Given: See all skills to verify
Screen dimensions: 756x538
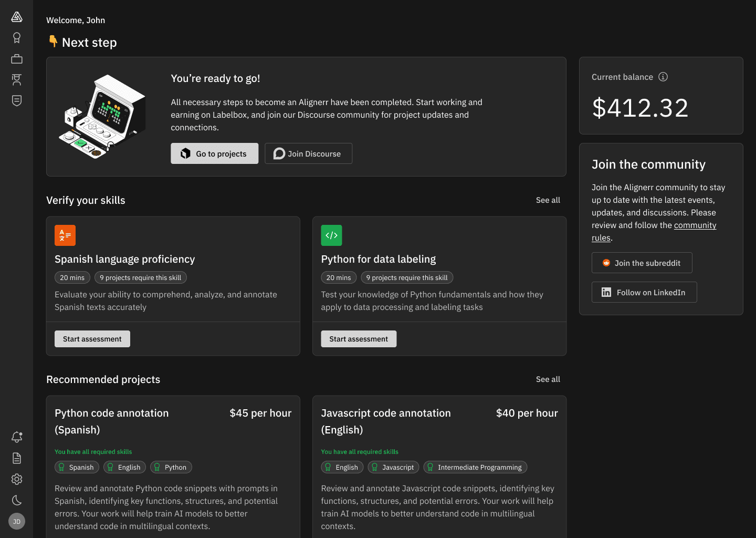Looking at the screenshot, I should click(548, 200).
